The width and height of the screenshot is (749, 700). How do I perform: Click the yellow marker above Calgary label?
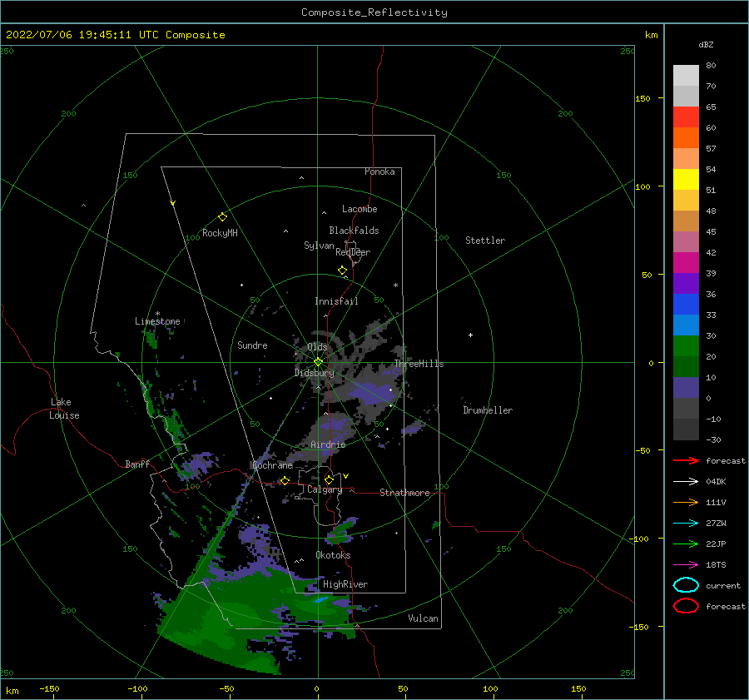[329, 479]
